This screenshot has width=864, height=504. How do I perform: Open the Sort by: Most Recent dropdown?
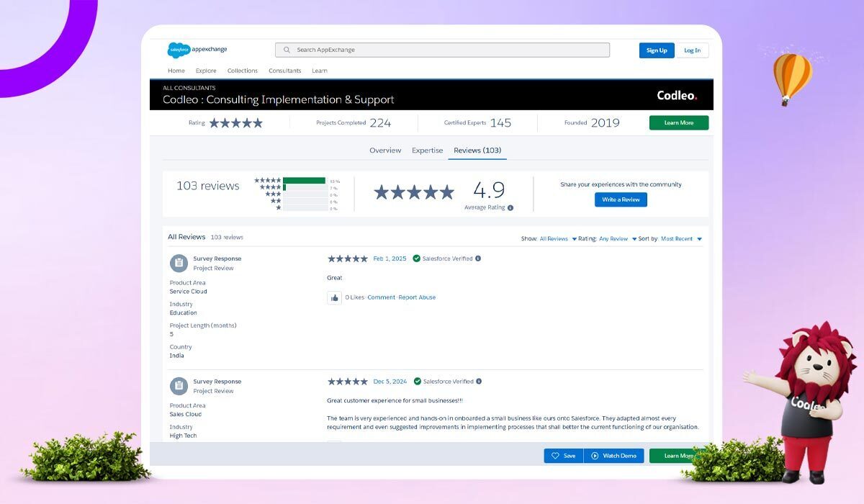pyautogui.click(x=681, y=239)
